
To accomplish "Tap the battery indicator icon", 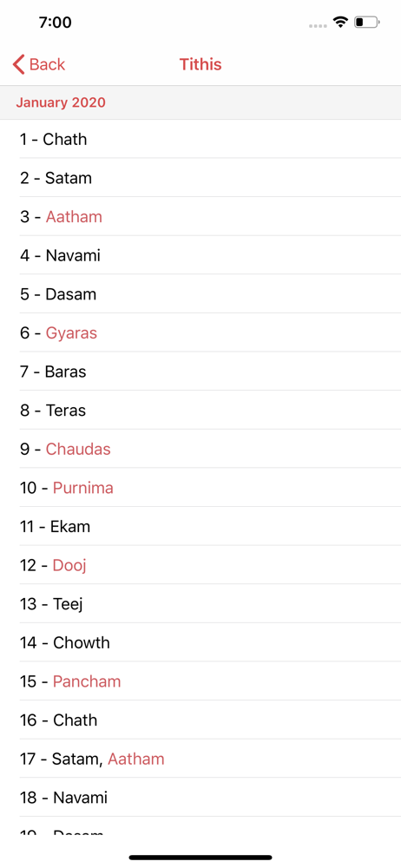I will tap(367, 23).
